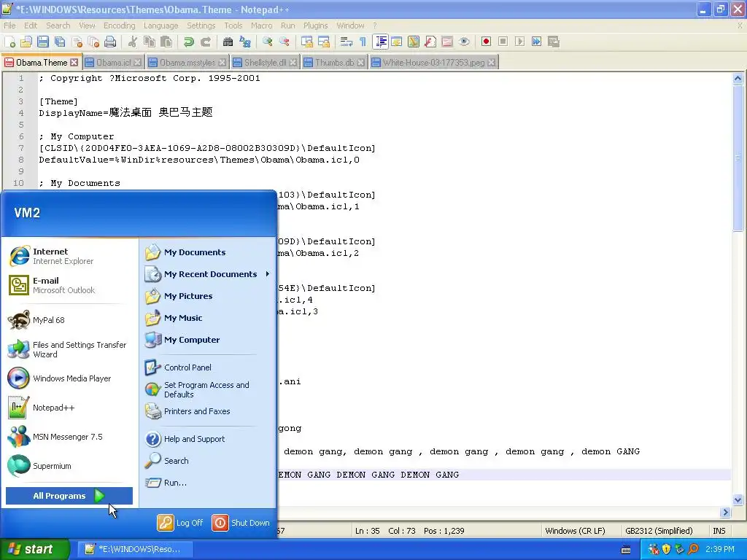Open My Pictures folder

(208, 296)
